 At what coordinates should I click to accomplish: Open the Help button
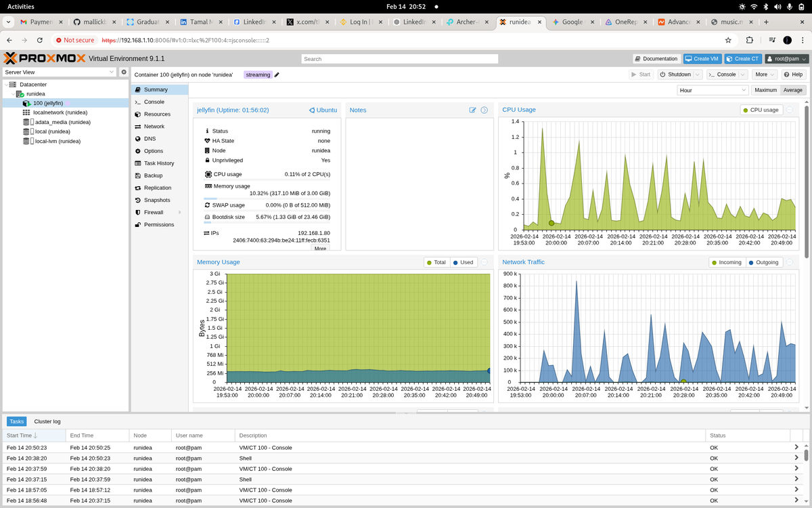(x=794, y=75)
